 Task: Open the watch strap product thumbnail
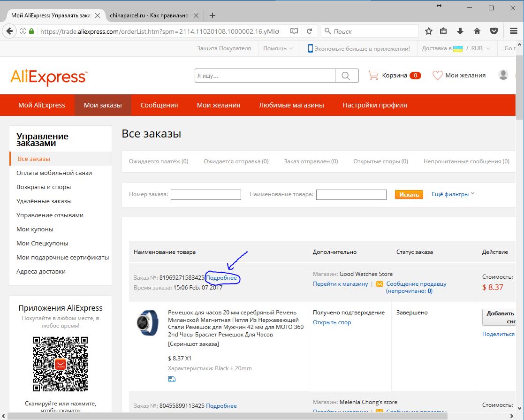(x=147, y=323)
